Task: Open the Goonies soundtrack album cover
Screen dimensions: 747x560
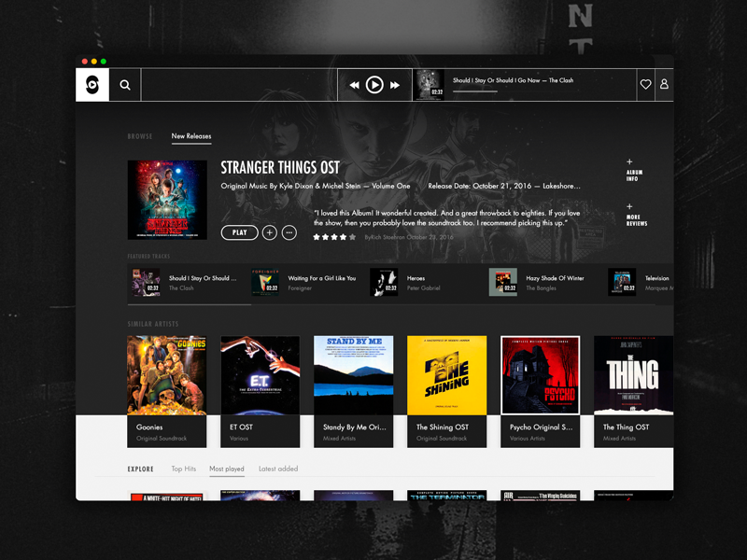Action: tap(167, 375)
